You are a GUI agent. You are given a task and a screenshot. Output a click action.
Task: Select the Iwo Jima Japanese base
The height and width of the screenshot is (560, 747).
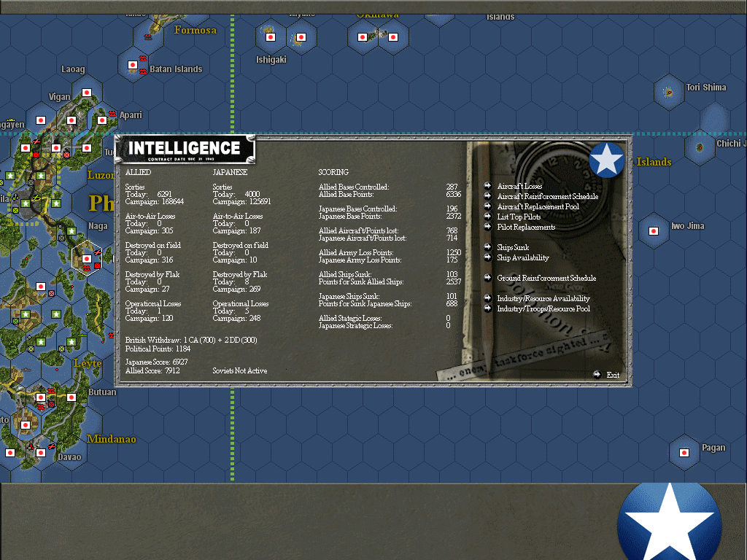(654, 231)
